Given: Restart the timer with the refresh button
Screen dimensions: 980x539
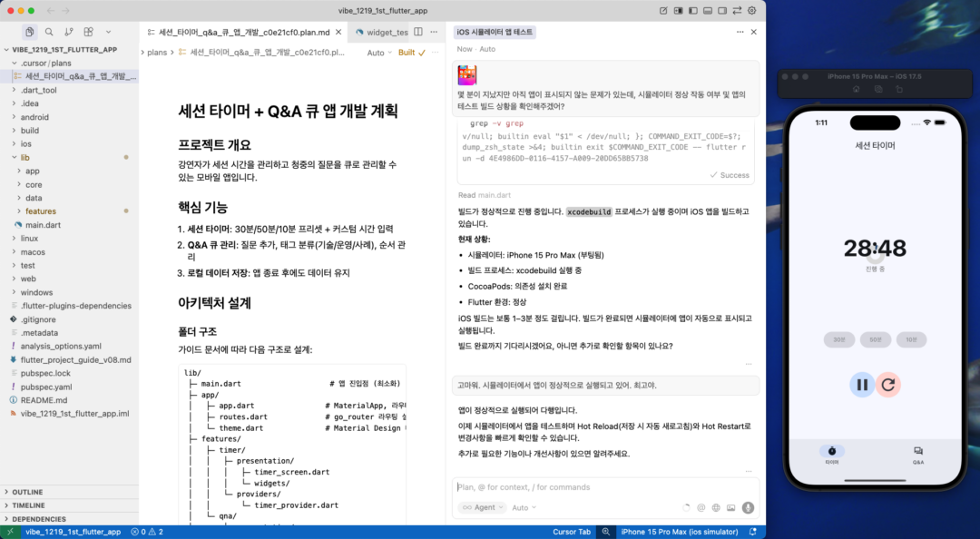Looking at the screenshot, I should 887,385.
